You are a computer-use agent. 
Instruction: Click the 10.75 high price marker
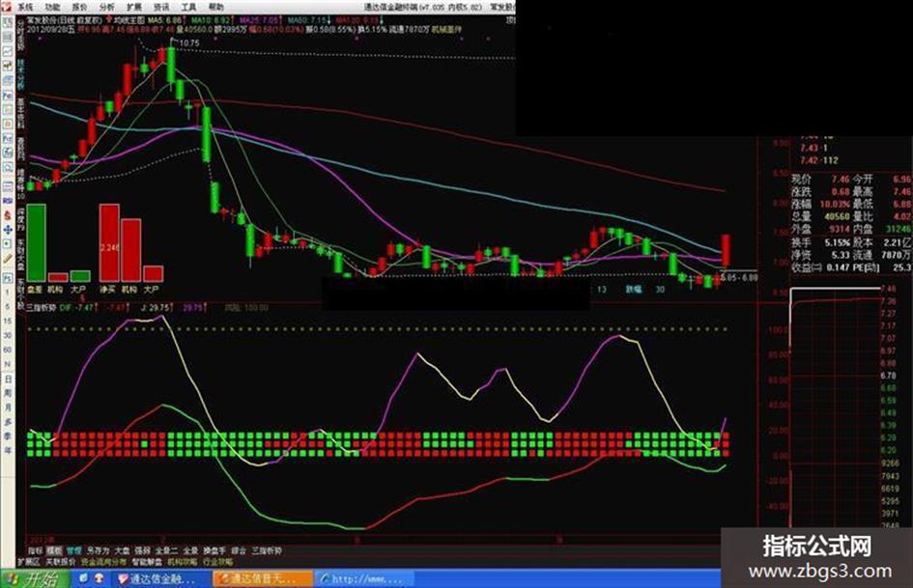(x=189, y=43)
